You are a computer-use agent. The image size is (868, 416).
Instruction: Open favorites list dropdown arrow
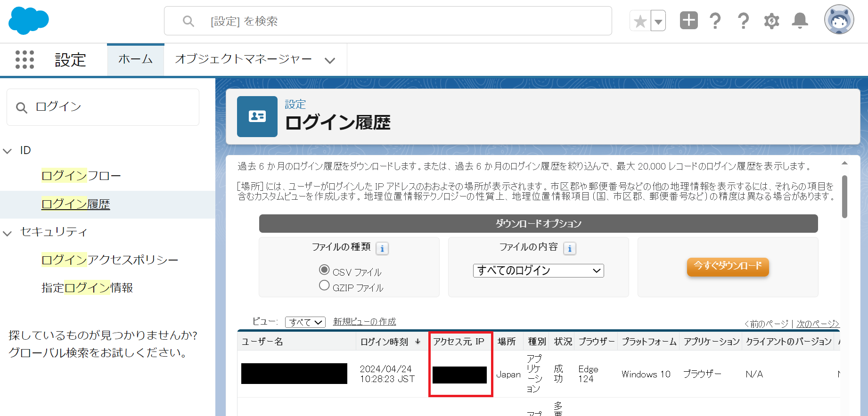658,21
